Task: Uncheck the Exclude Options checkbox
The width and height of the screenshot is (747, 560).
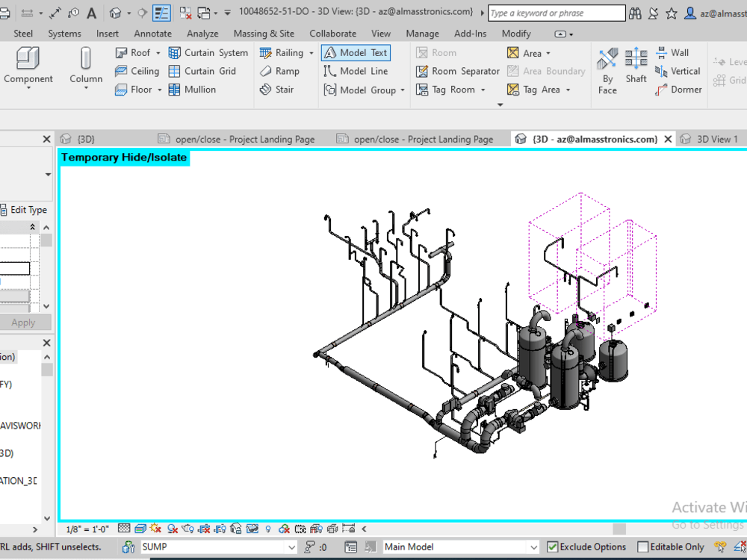Action: coord(553,547)
